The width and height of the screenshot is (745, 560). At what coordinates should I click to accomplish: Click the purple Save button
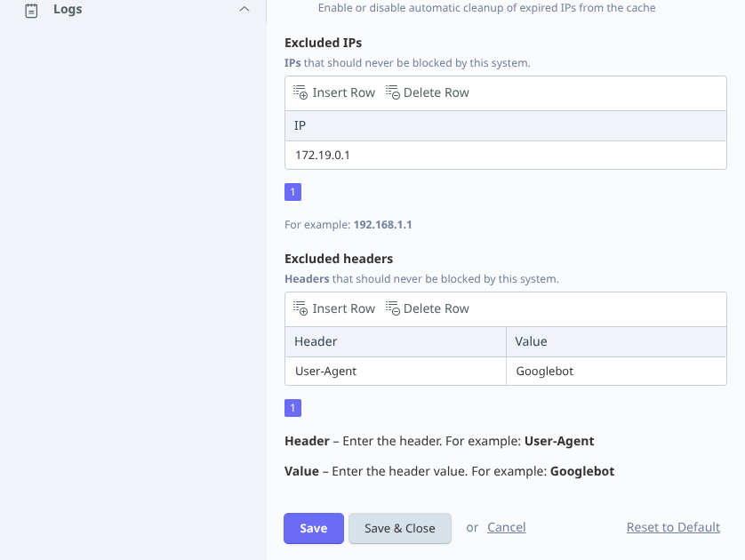pos(313,528)
